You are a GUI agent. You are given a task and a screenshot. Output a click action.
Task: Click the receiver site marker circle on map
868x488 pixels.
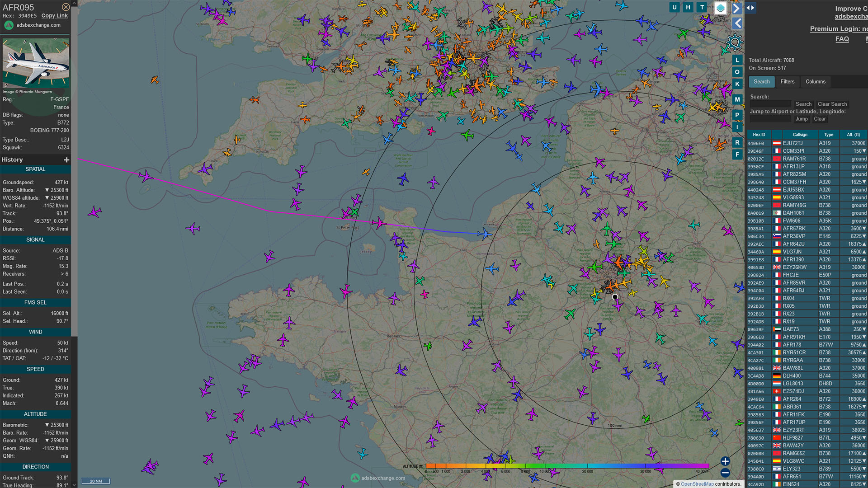click(615, 297)
